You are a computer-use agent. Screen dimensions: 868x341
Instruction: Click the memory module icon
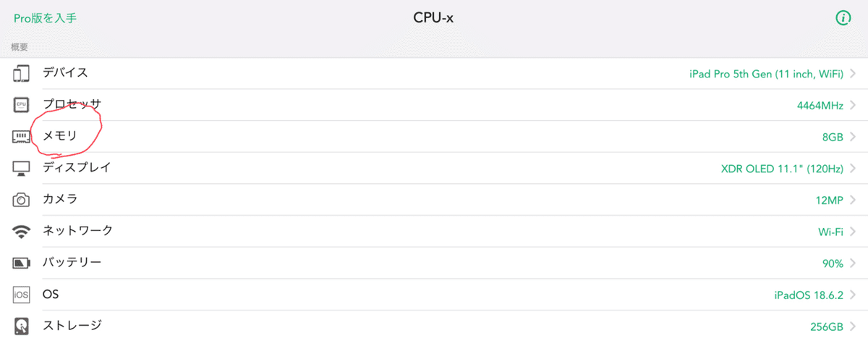22,136
